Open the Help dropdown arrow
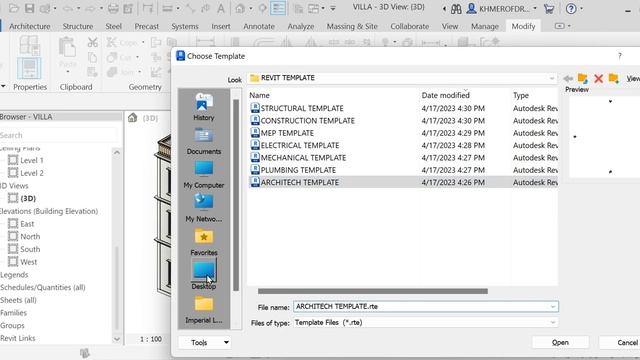Screen dimensions: 640x360 (x=581, y=9)
